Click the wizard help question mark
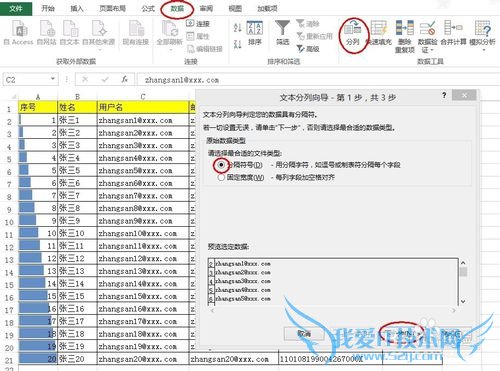This screenshot has height=371, width=500. (444, 95)
